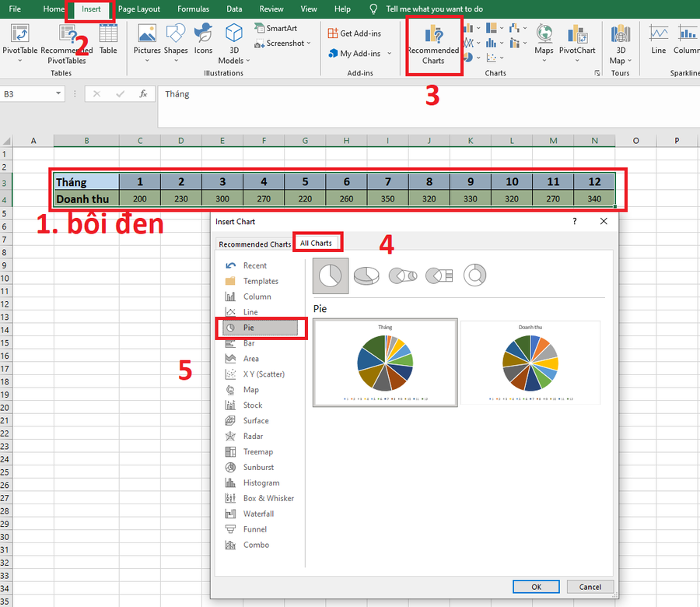Click the Screenshot tool
Screen dimensions: 700x607
click(x=279, y=44)
